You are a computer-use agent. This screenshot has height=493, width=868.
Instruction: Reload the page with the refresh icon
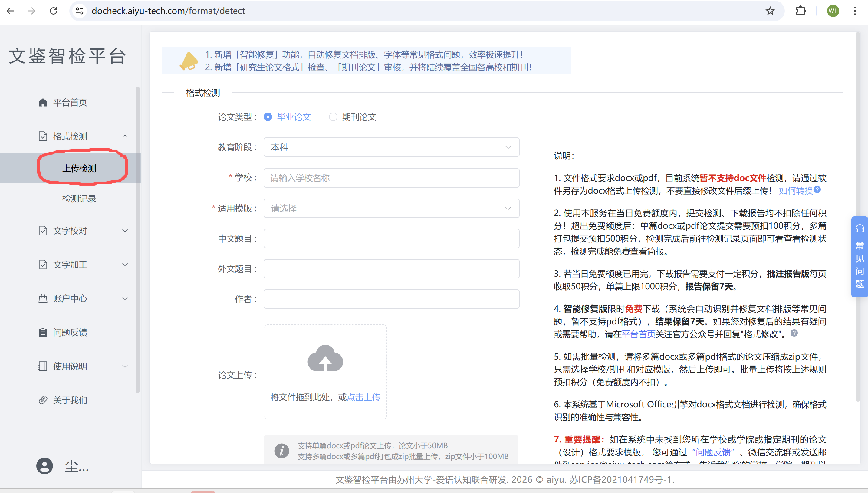54,11
